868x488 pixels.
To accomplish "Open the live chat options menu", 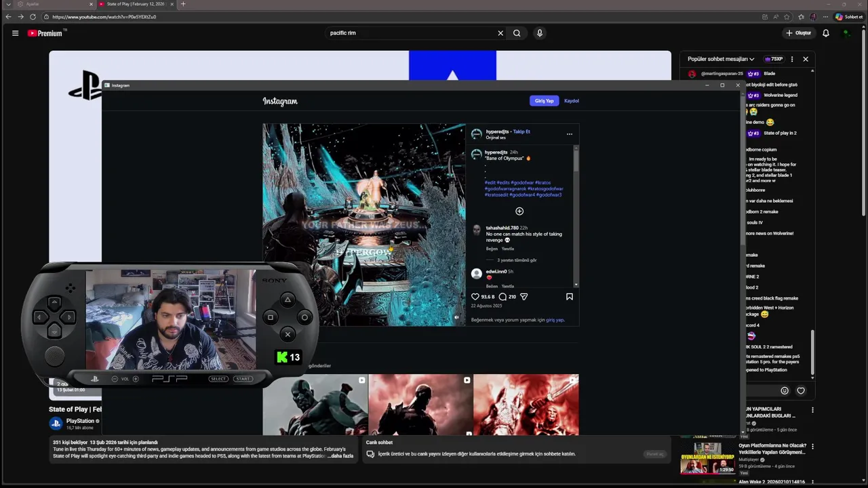I will (x=792, y=59).
